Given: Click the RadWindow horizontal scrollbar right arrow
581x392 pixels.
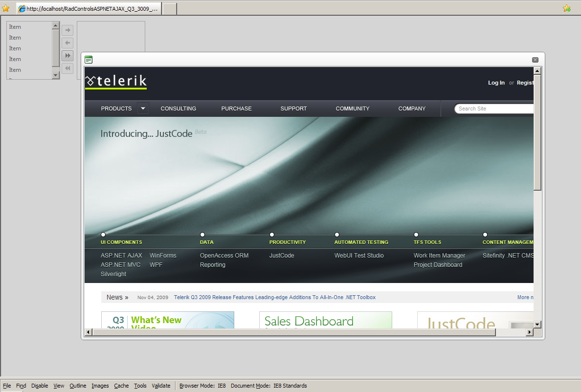Looking at the screenshot, I should pyautogui.click(x=530, y=332).
